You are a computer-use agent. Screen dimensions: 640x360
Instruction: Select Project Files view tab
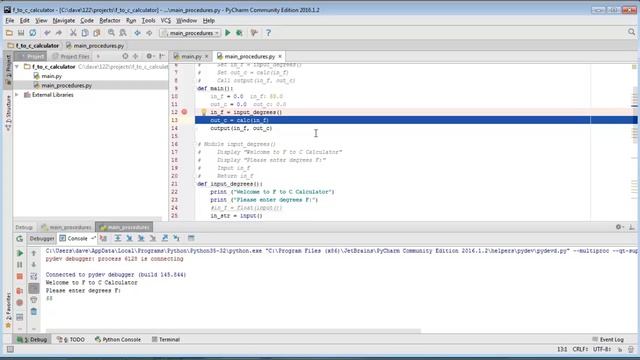(70, 56)
